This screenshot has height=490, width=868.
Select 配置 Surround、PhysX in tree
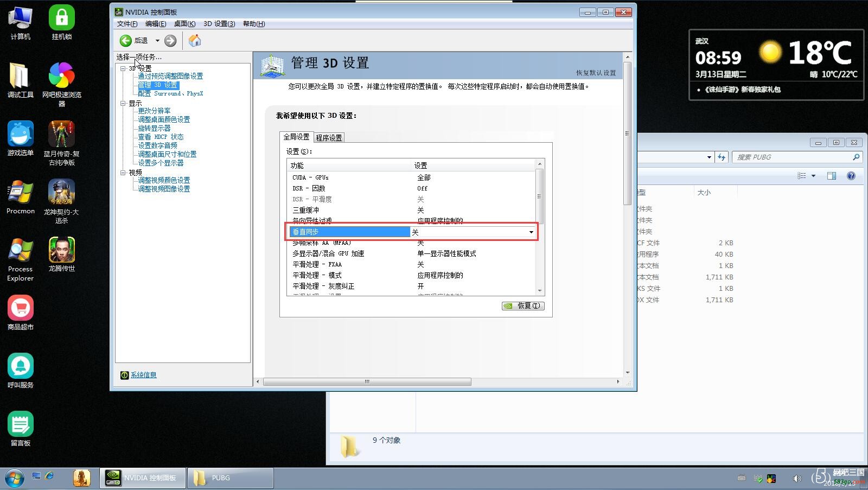[170, 94]
